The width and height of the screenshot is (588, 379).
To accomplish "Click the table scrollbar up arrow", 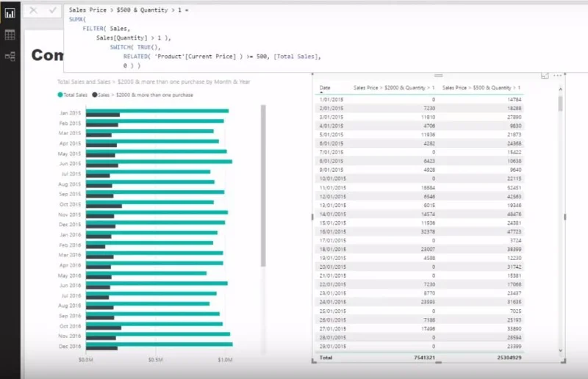I will pos(561,89).
